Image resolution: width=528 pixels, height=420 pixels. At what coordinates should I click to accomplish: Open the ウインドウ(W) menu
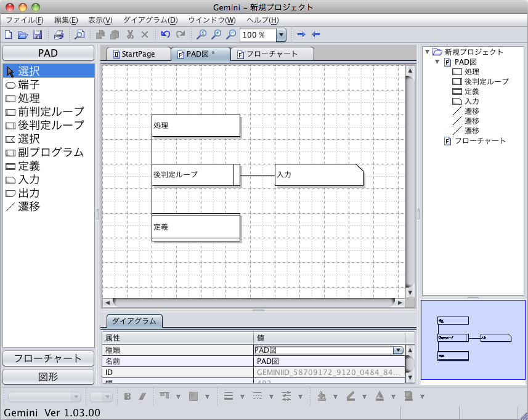212,20
